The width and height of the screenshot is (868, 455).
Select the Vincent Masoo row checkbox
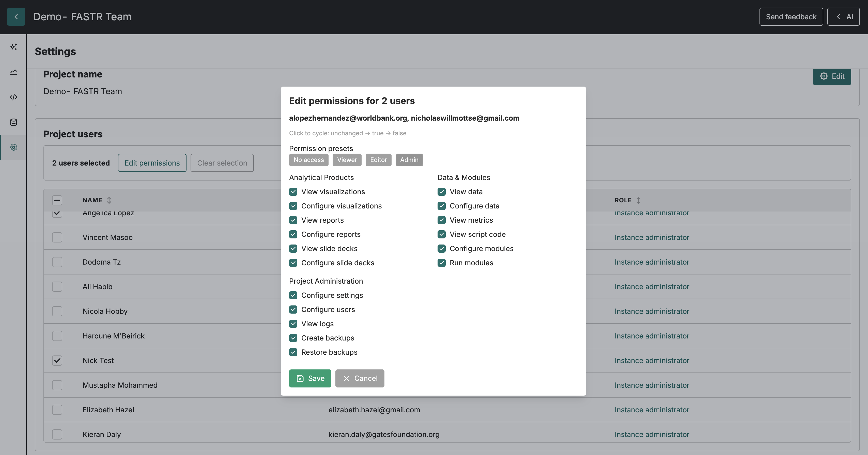pos(57,237)
